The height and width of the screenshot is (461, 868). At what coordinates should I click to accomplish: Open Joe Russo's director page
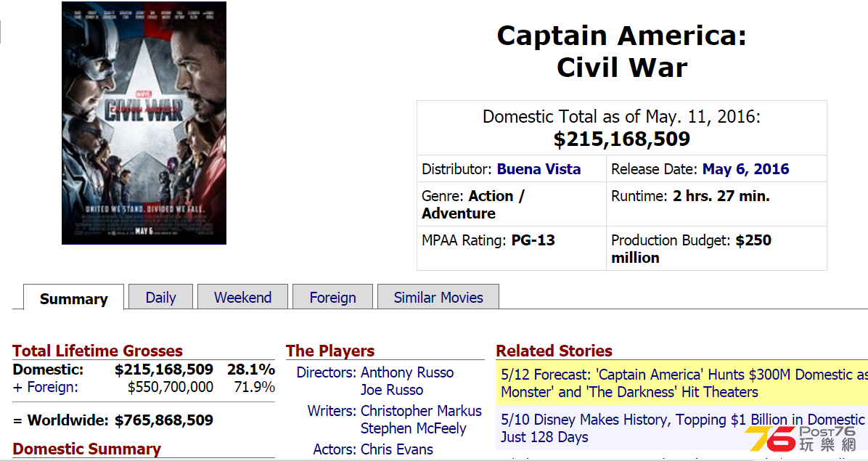(x=392, y=390)
